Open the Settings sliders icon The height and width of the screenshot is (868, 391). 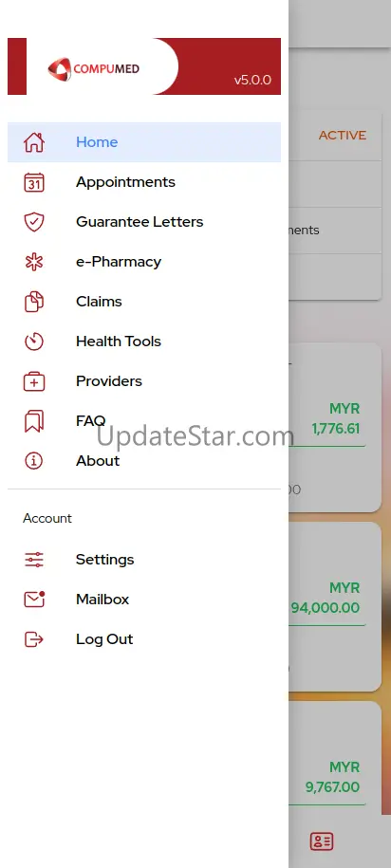34,560
